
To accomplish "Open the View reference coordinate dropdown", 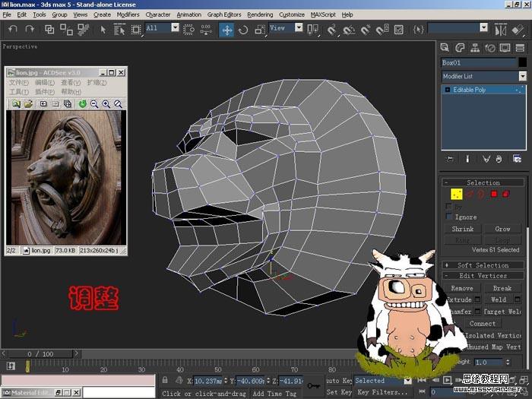I will point(299,27).
